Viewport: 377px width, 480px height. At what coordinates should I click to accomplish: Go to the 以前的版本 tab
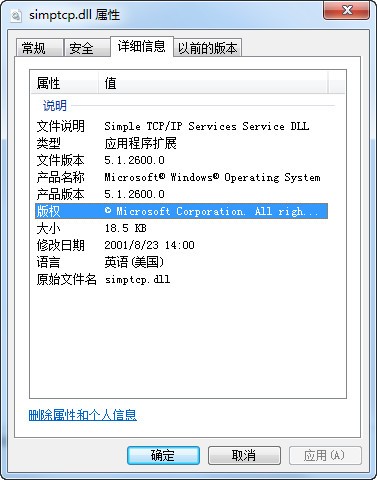point(207,48)
